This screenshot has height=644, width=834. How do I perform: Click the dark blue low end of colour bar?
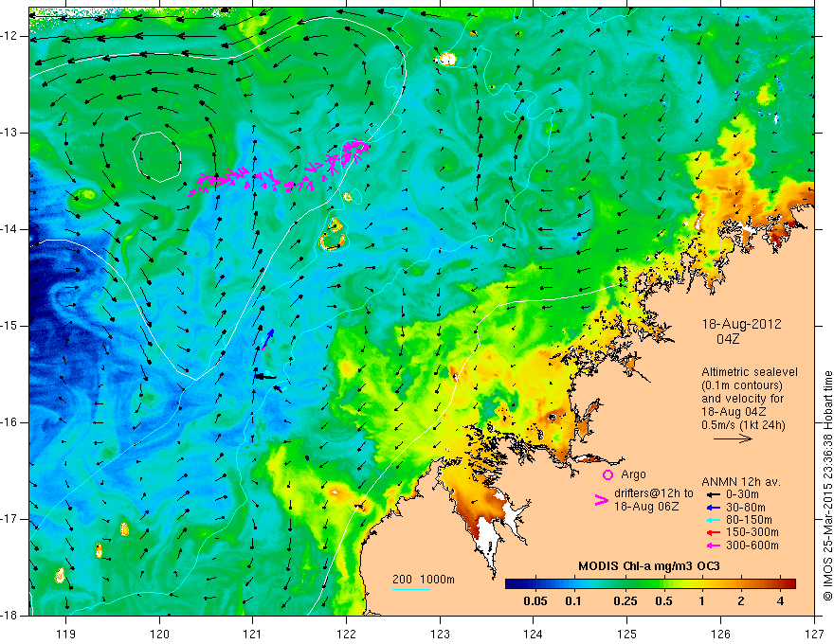click(x=514, y=584)
